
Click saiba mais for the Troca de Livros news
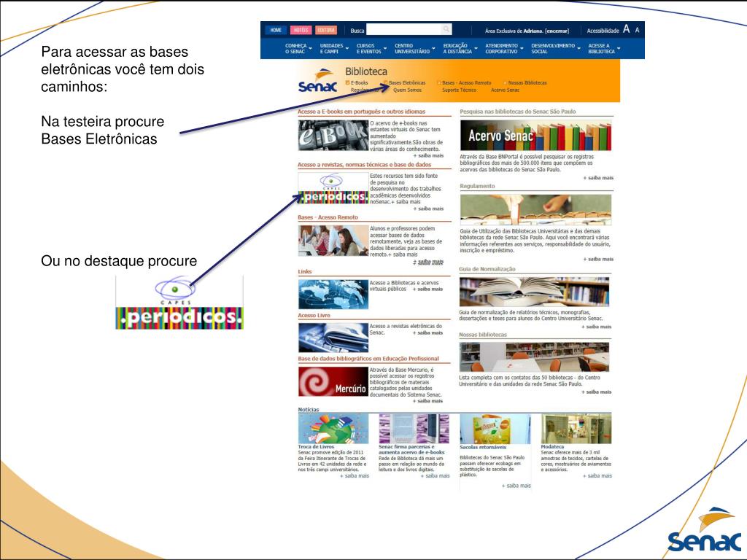355,475
